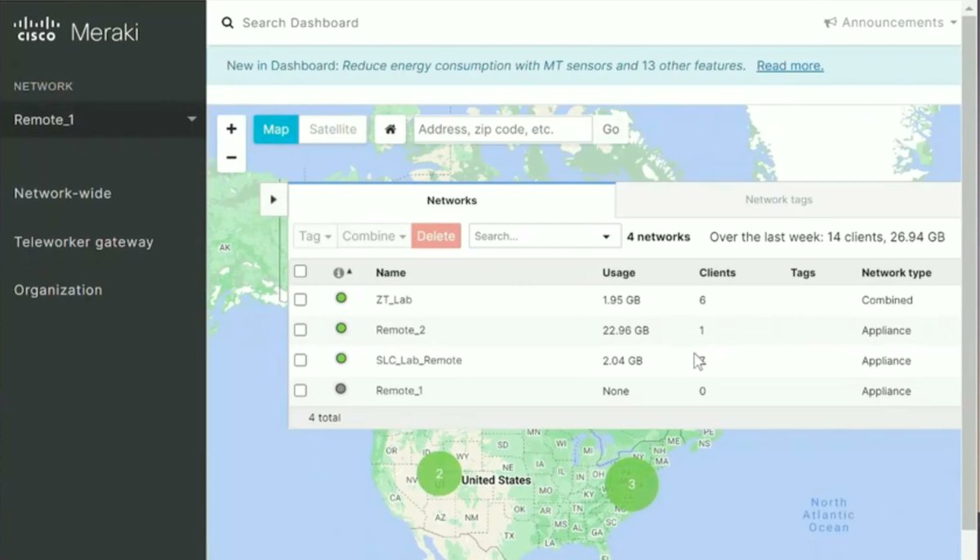
Task: Click the 22.96 GB usage cell
Action: click(626, 331)
